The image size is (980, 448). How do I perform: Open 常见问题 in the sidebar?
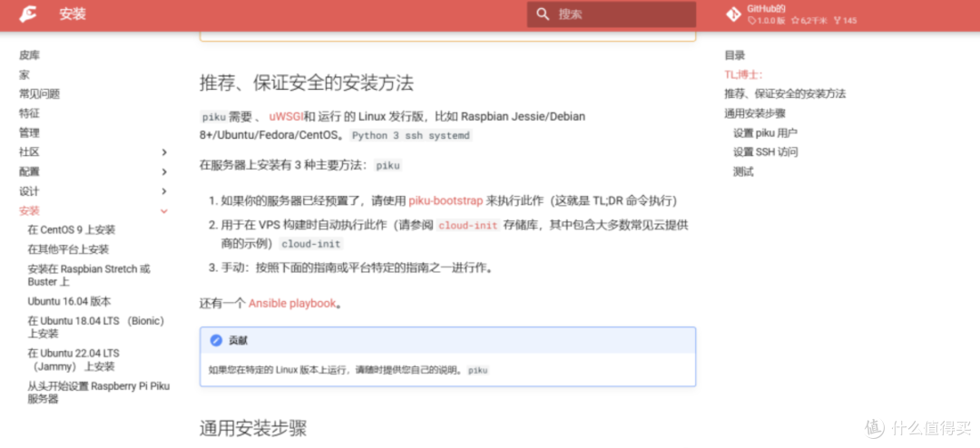pyautogui.click(x=39, y=94)
